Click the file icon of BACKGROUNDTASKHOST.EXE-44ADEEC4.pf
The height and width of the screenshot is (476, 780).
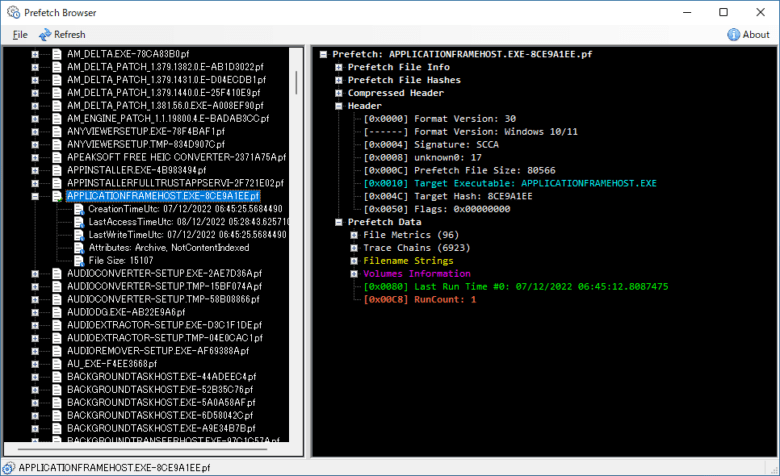(57, 377)
